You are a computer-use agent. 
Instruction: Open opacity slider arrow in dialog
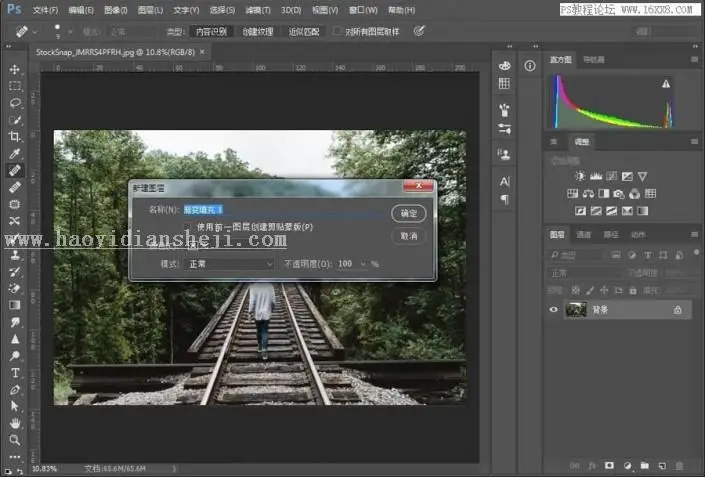(363, 264)
